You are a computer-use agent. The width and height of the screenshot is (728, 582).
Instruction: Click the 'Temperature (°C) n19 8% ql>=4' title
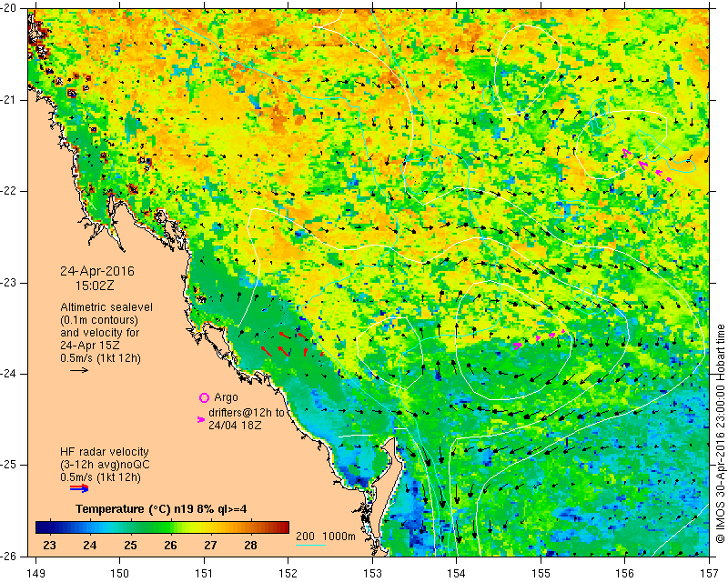tap(161, 509)
